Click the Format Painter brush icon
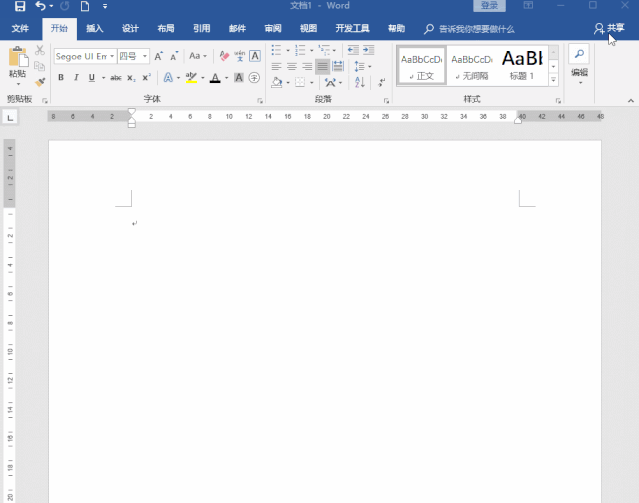The image size is (639, 503). click(x=40, y=82)
